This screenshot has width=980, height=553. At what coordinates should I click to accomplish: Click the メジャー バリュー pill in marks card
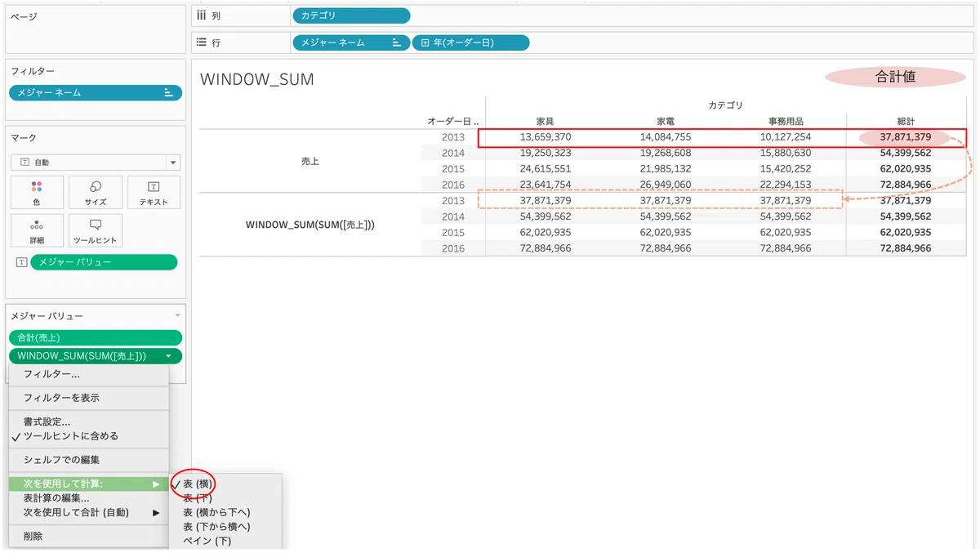click(104, 262)
